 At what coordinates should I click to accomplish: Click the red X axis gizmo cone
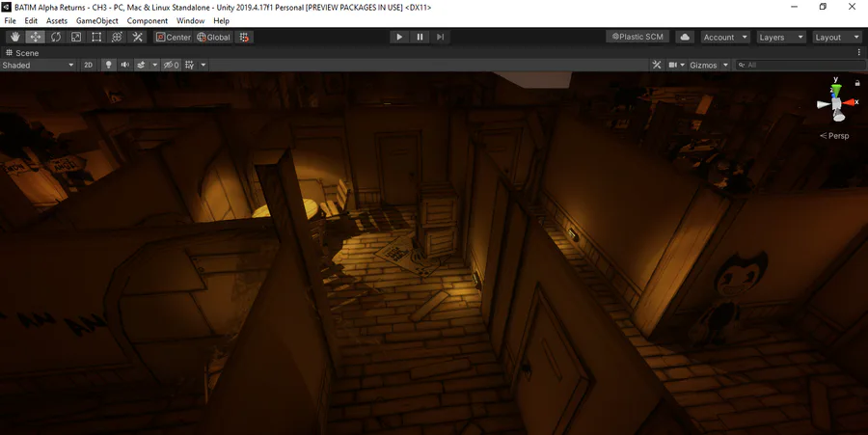[848, 103]
